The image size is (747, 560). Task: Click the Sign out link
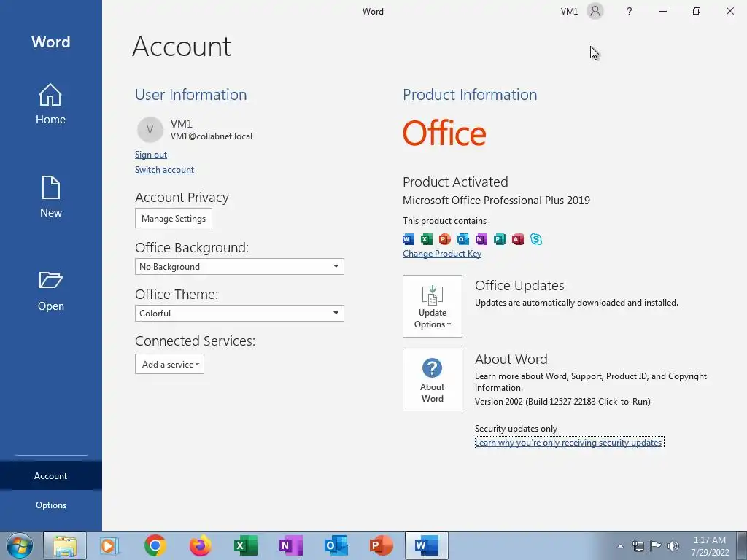[x=150, y=155]
